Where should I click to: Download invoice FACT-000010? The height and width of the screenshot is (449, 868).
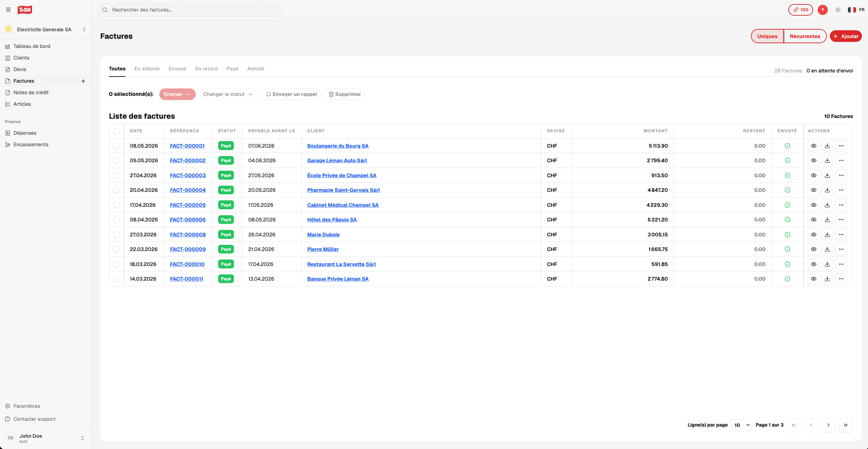[x=827, y=264]
